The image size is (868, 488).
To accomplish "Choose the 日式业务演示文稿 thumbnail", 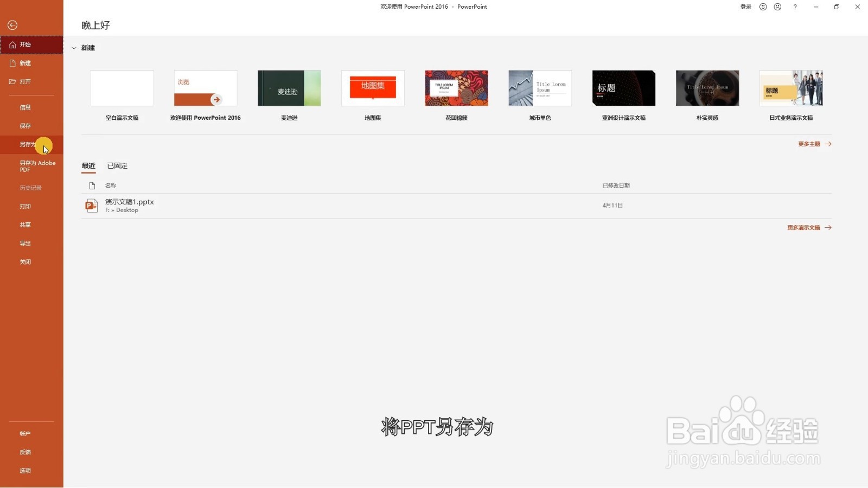I will 791,88.
